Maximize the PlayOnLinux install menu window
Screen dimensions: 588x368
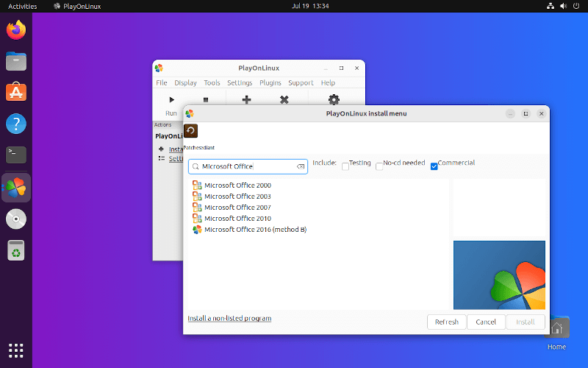tap(526, 113)
